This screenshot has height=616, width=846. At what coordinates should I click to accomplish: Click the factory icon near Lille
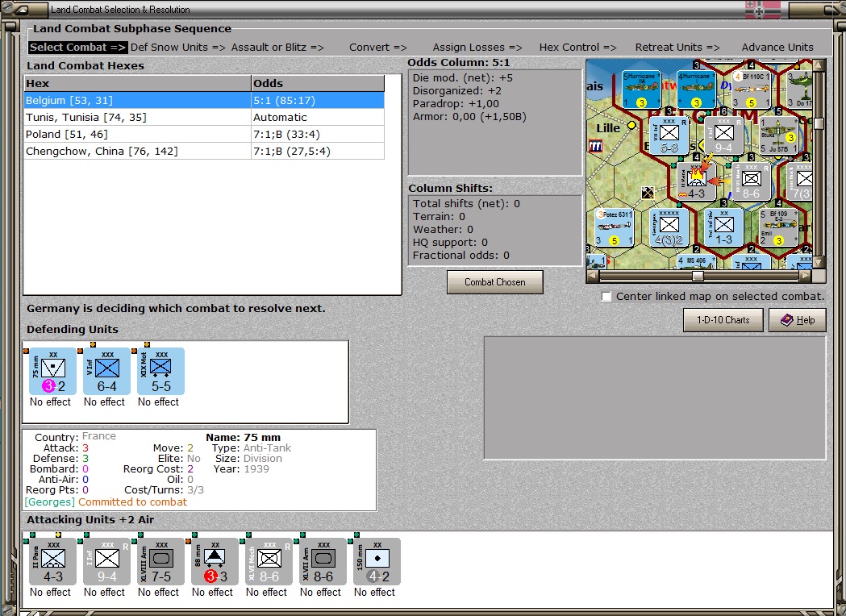(594, 146)
